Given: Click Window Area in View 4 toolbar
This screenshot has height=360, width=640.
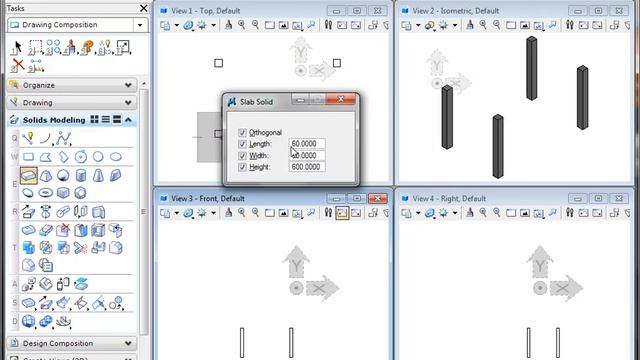Looking at the screenshot, I should click(x=511, y=213).
